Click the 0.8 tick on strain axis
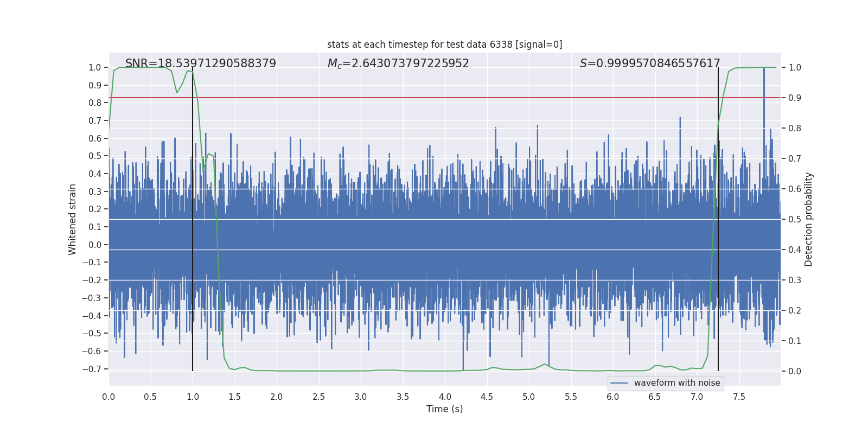The image size is (868, 434). click(95, 103)
